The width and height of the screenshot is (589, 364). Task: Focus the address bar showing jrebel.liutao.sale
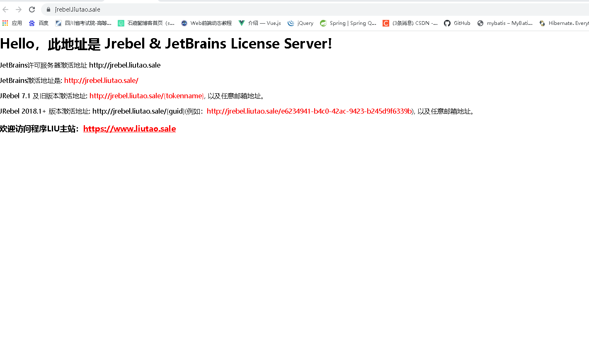[315, 10]
